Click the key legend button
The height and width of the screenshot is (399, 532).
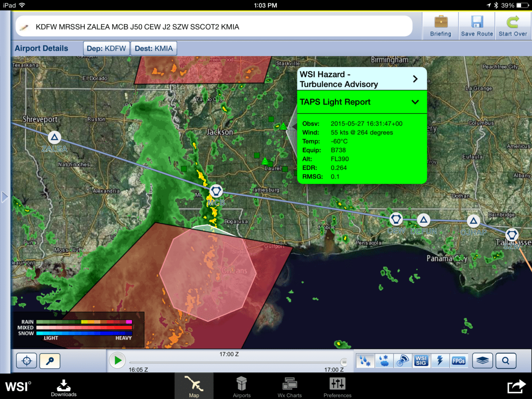(x=50, y=360)
